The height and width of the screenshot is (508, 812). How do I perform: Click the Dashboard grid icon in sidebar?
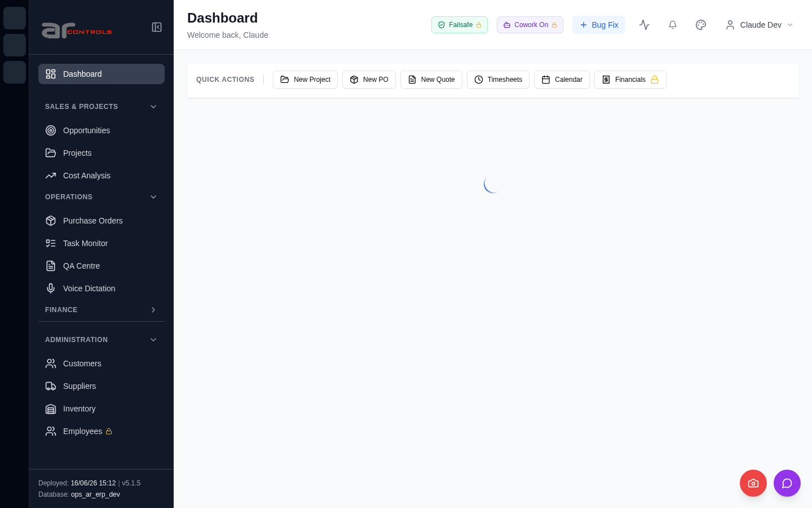tap(51, 74)
